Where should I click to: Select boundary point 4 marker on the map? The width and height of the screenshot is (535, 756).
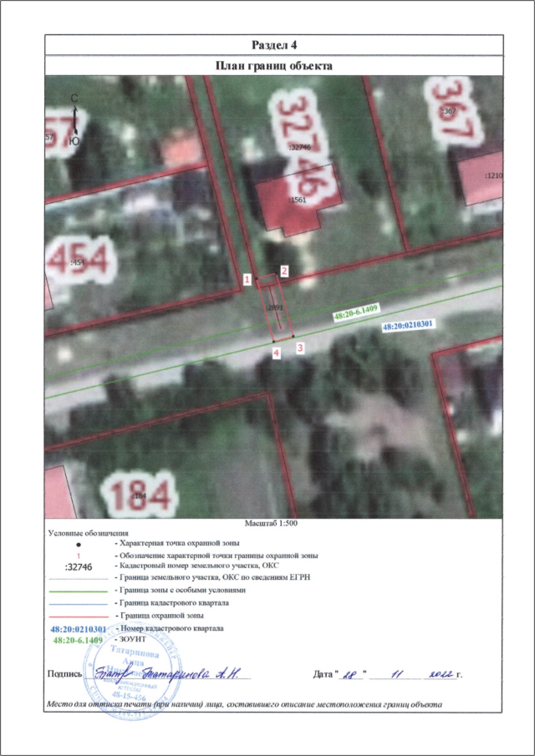pos(276,353)
